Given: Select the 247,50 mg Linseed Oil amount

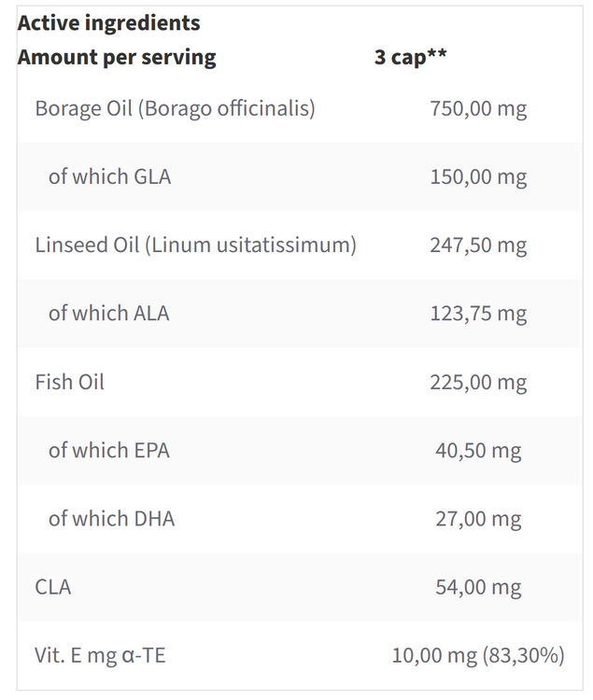Looking at the screenshot, I should pos(478,245).
